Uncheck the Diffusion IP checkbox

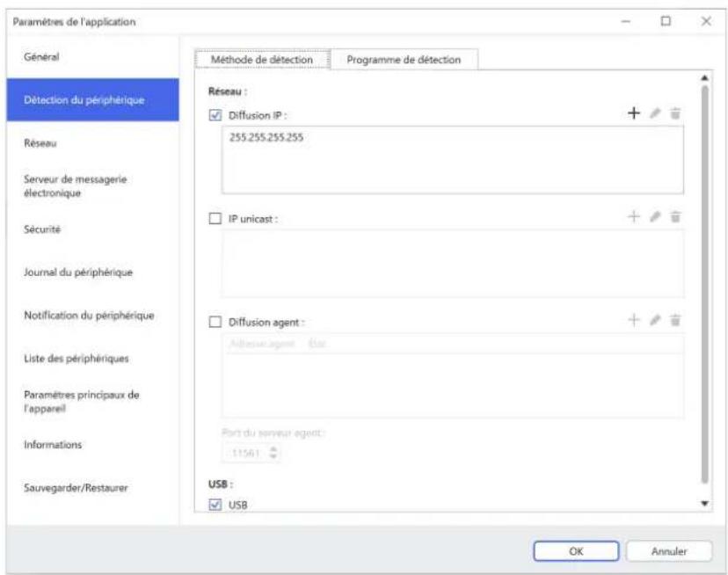[x=215, y=115]
